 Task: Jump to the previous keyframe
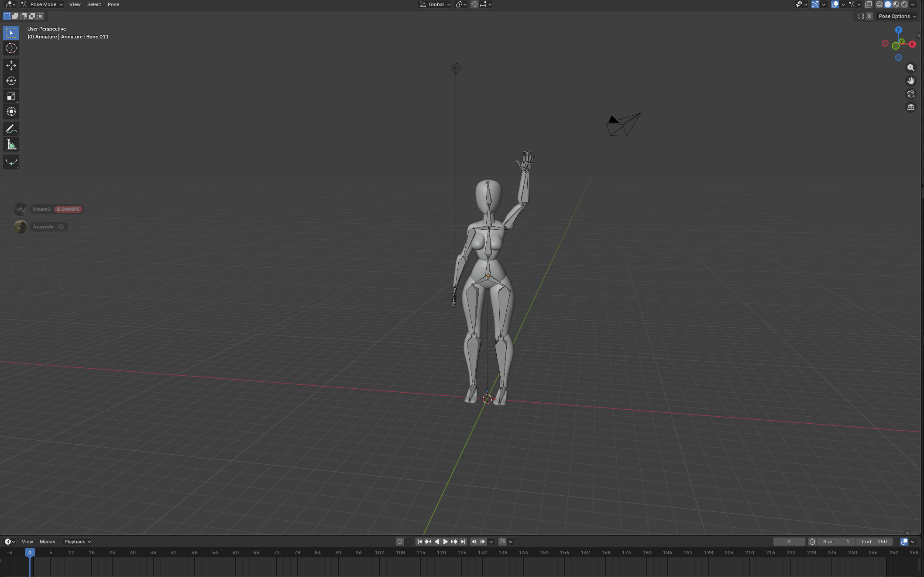coord(428,542)
